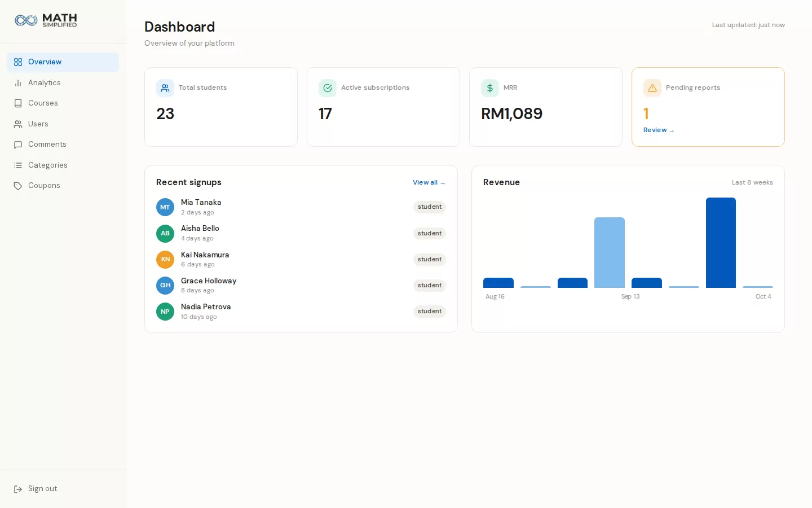Click the Review link under Pending reports
This screenshot has width=812, height=508.
[659, 130]
